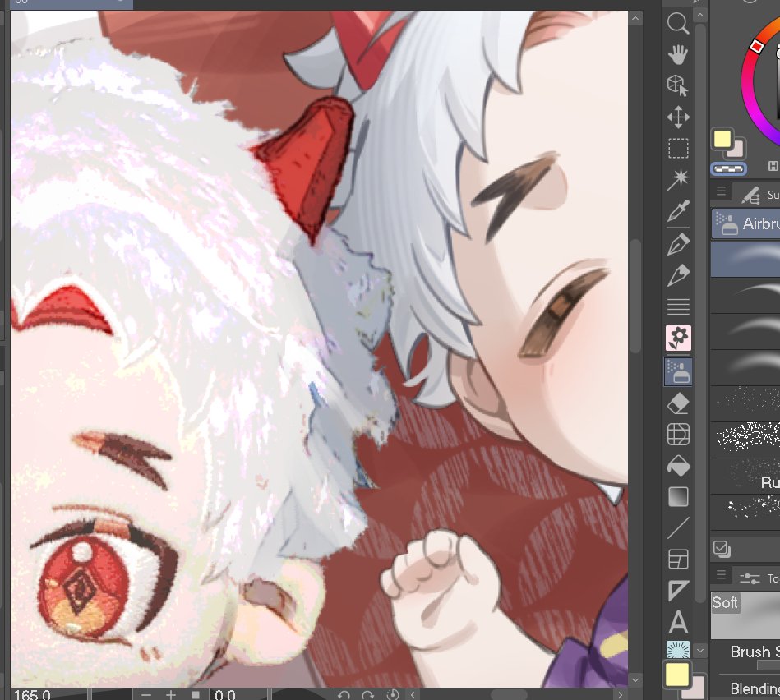Viewport: 780px width, 700px height.
Task: Select the Ruler triangle tool
Action: coord(678,590)
